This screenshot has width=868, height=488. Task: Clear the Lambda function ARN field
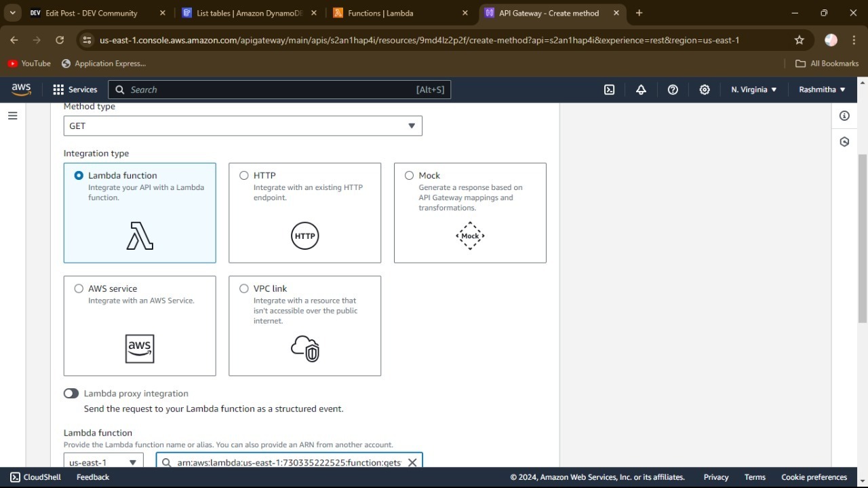(x=412, y=463)
